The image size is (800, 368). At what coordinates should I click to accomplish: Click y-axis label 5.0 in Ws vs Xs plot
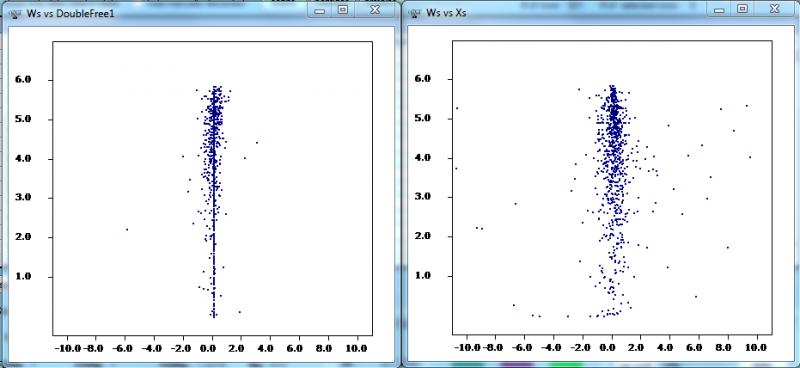pos(422,118)
